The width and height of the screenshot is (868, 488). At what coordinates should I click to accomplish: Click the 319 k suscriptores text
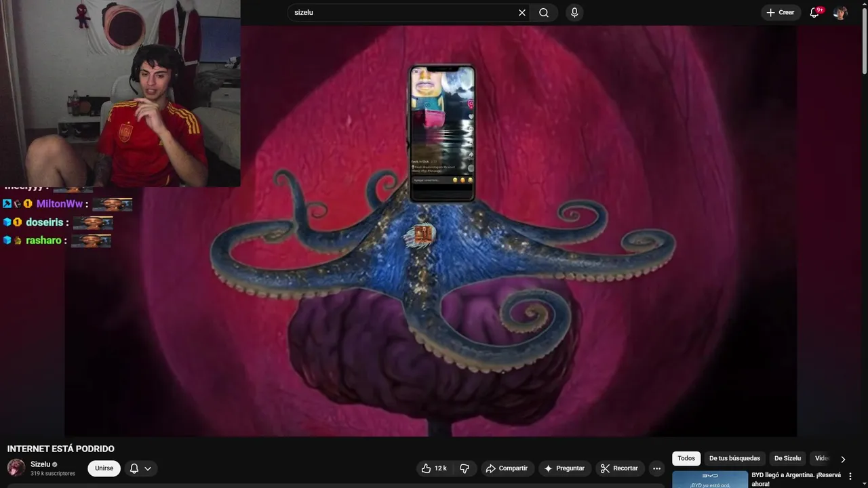click(53, 473)
